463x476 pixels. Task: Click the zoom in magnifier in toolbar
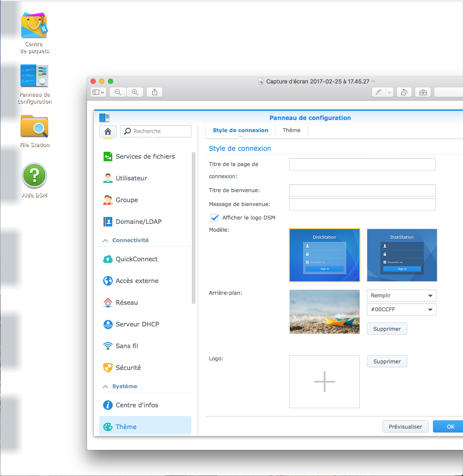click(135, 92)
